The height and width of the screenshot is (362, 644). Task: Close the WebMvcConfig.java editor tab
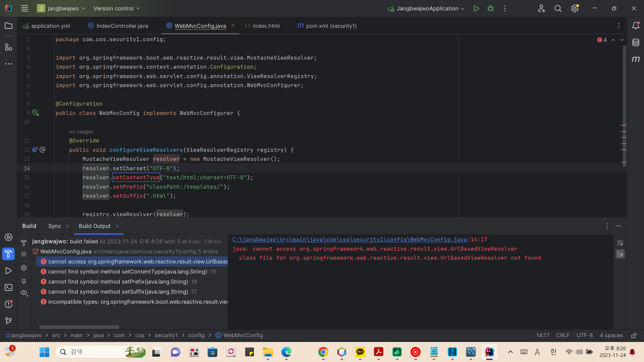233,26
